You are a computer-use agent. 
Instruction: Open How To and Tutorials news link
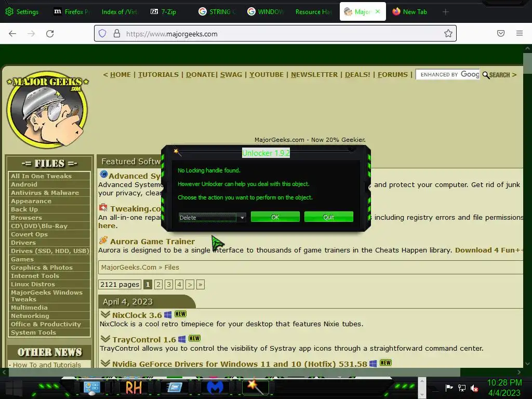47,365
